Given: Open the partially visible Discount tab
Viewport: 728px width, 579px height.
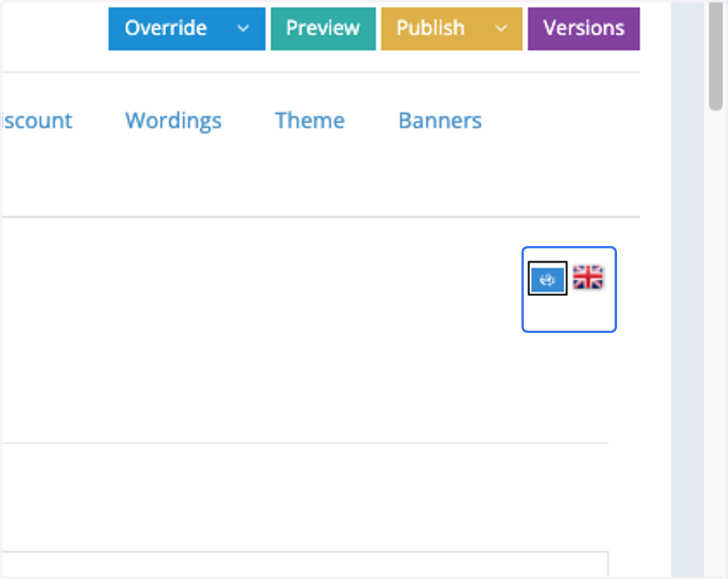Looking at the screenshot, I should coord(36,120).
